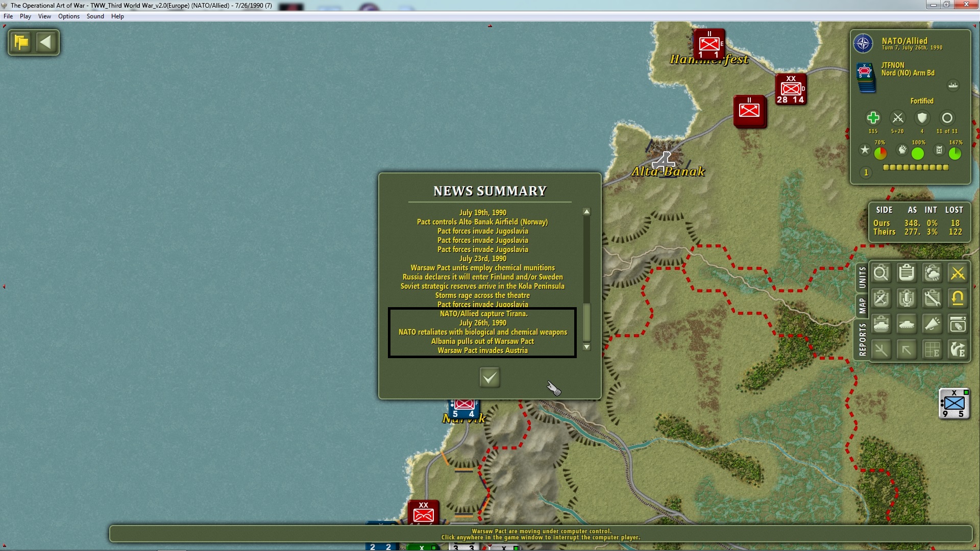Open the clipboard text report icon
Screen dimensions: 980x551
(906, 273)
